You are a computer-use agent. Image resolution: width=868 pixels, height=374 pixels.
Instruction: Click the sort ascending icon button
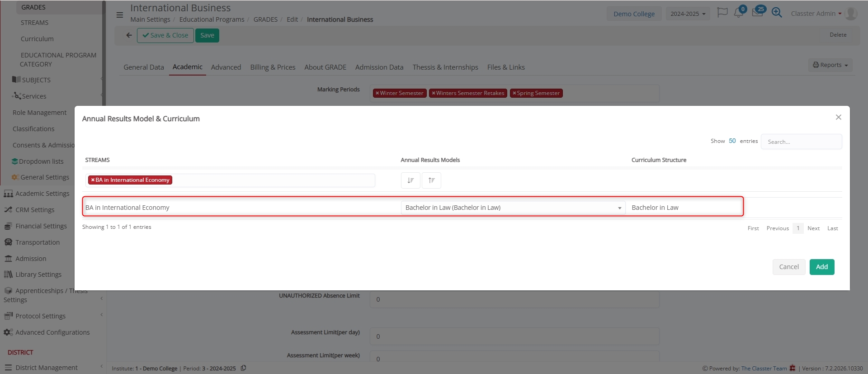tap(431, 180)
